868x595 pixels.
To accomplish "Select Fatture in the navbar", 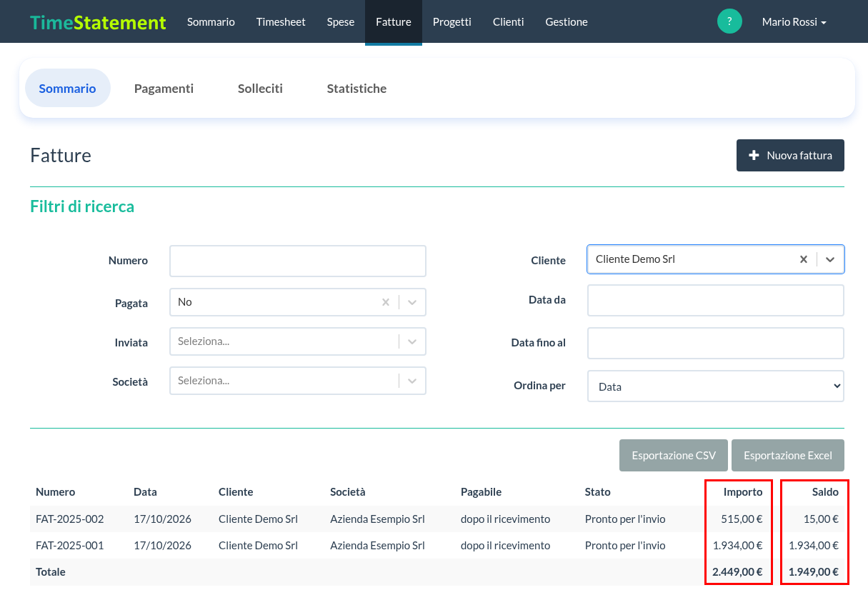I will (394, 22).
